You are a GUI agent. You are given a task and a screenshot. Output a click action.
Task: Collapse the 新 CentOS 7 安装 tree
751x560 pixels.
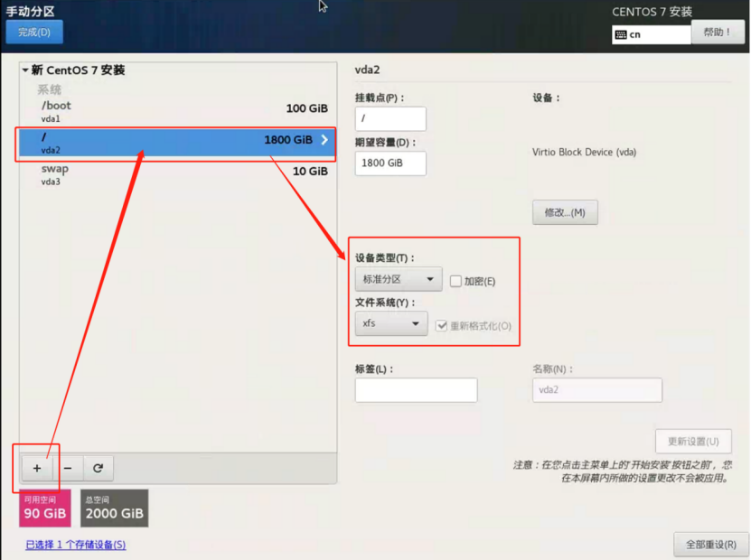[25, 70]
